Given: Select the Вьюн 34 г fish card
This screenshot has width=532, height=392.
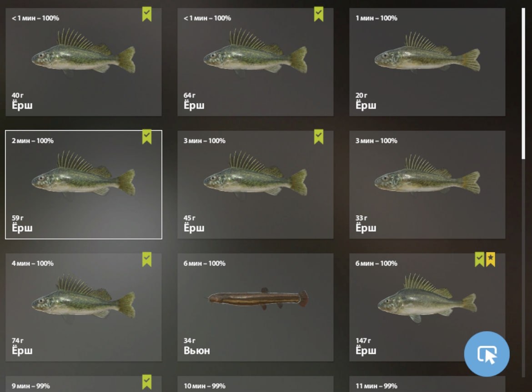Looking at the screenshot, I should click(x=255, y=308).
